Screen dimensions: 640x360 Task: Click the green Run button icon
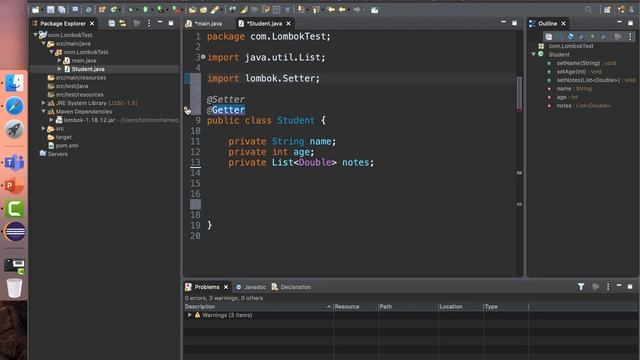pyautogui.click(x=145, y=9)
